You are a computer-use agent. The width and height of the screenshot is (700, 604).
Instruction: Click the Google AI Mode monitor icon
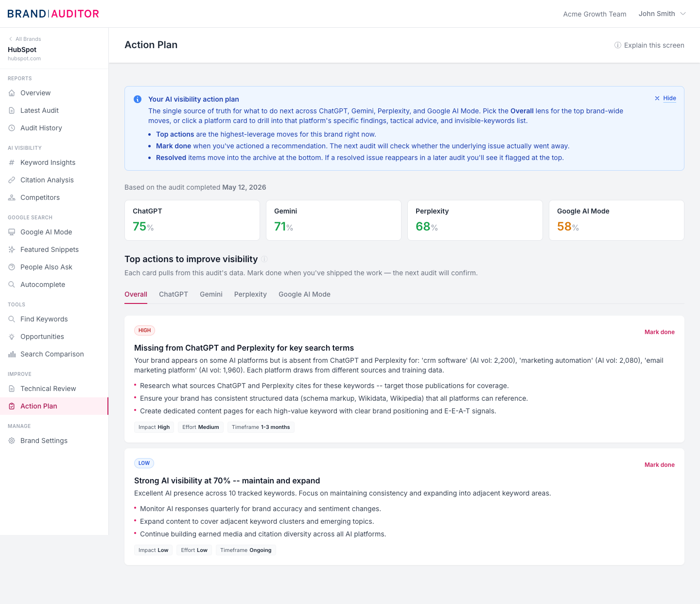tap(12, 232)
